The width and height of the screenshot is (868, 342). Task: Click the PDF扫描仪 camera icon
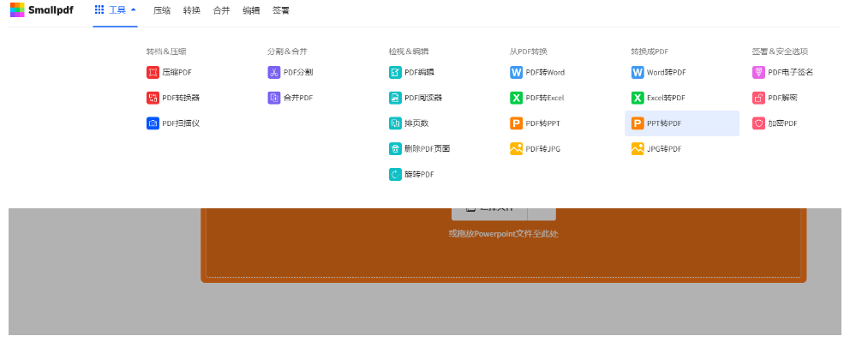(153, 123)
